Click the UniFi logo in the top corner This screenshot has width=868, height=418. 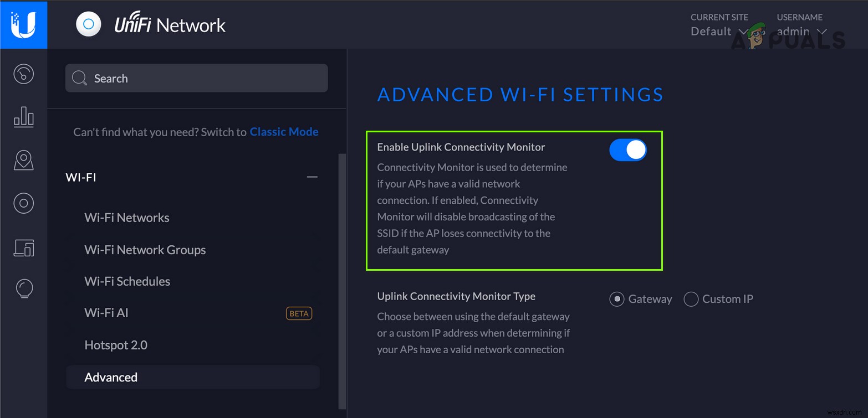[24, 24]
